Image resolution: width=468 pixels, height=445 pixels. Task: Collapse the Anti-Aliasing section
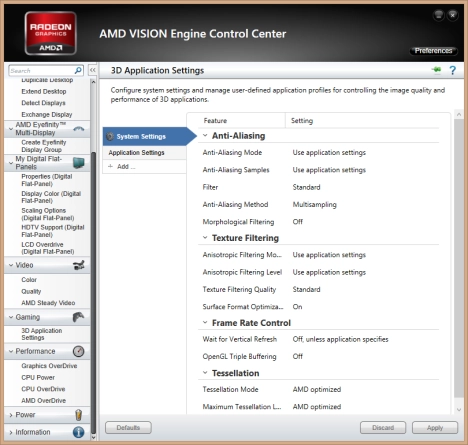[x=205, y=135]
